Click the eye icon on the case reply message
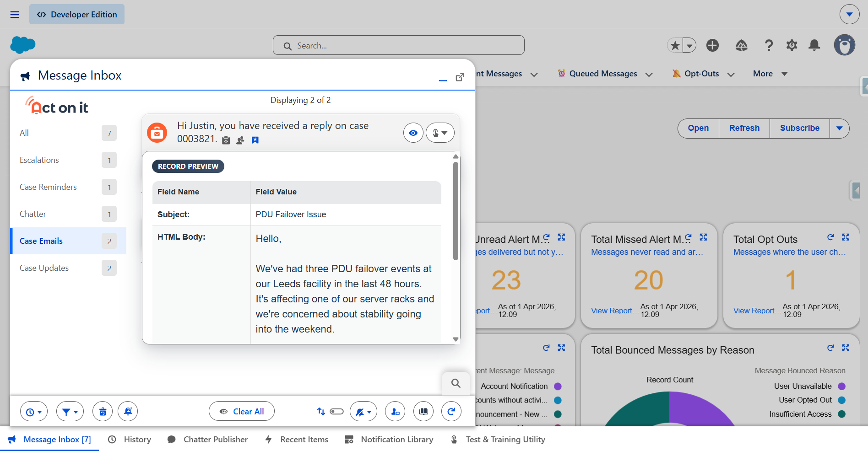The image size is (868, 451). [413, 133]
